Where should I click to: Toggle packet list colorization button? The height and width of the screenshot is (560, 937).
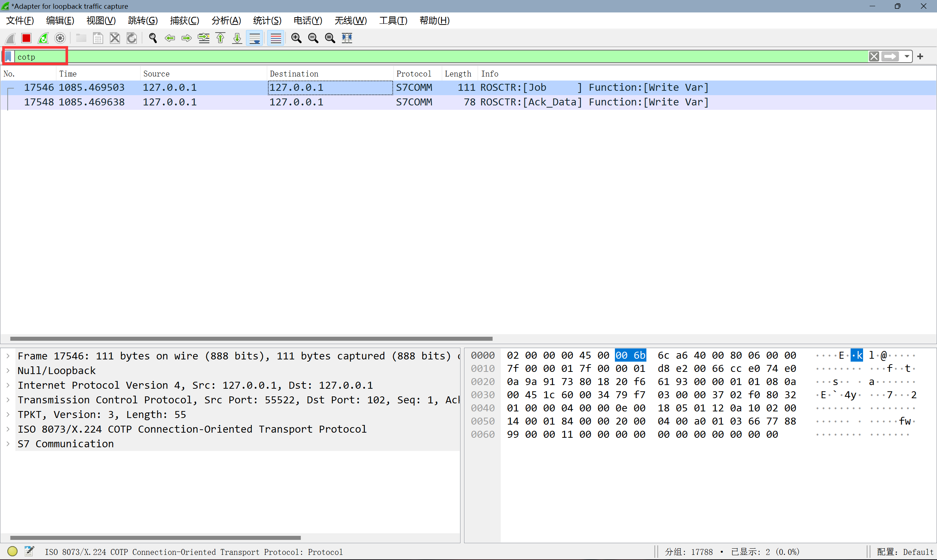tap(276, 38)
